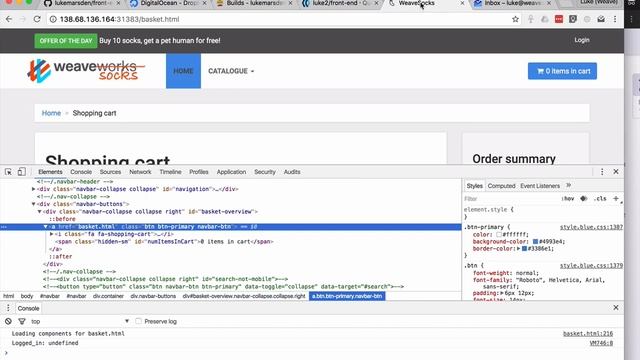Click the 0 items in cart button
This screenshot has height=360, width=640.
pyautogui.click(x=562, y=71)
